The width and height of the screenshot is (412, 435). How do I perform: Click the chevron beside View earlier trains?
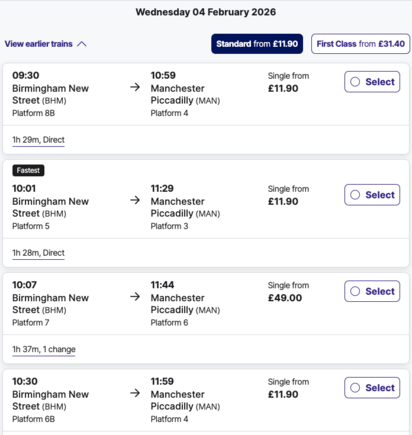[82, 44]
